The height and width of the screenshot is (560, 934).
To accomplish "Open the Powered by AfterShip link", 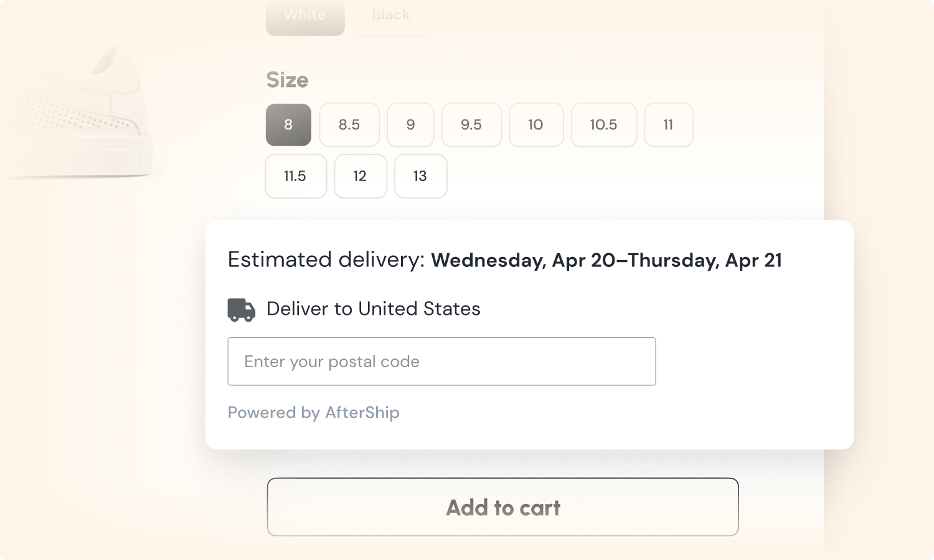I will tap(313, 413).
